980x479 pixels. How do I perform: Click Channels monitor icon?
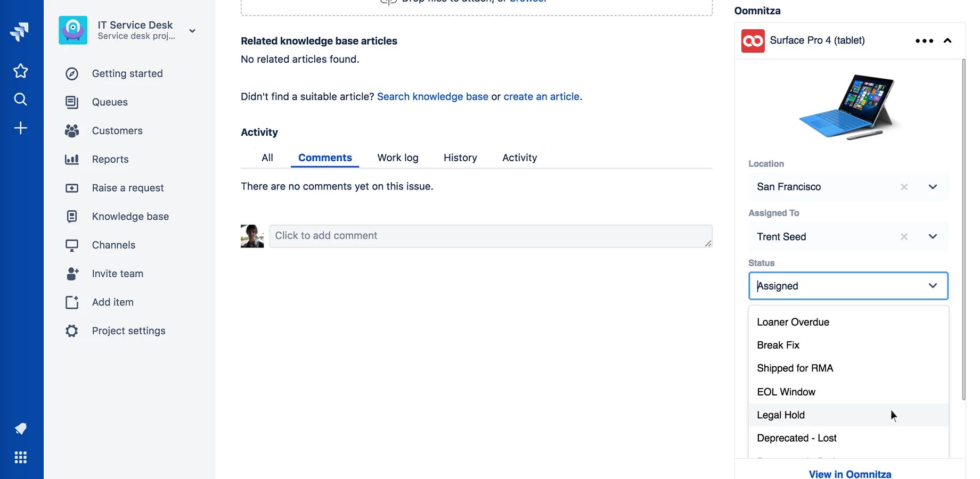(x=72, y=245)
